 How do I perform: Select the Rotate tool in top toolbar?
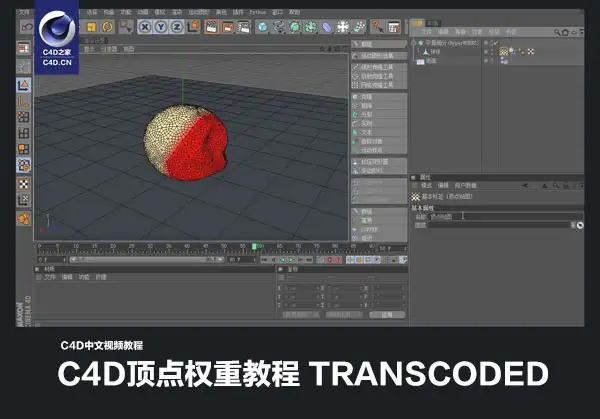[x=108, y=27]
